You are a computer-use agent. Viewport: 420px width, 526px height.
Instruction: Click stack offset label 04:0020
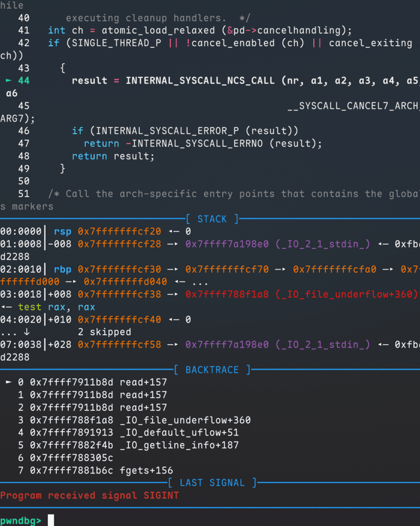[21, 320]
